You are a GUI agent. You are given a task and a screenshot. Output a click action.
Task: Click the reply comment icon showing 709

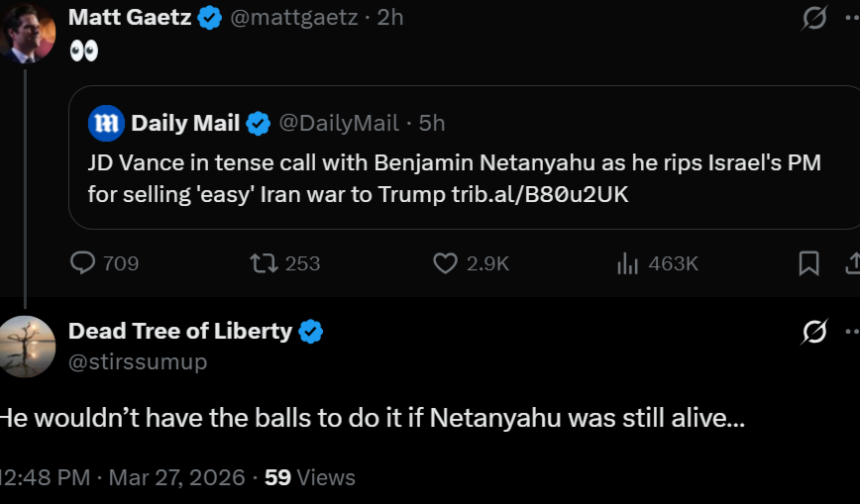pos(84,263)
